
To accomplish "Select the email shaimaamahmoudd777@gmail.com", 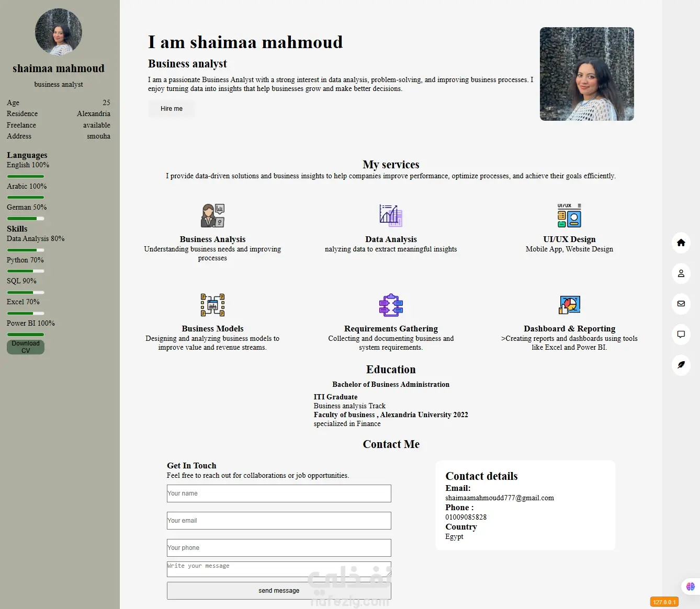I will (500, 498).
